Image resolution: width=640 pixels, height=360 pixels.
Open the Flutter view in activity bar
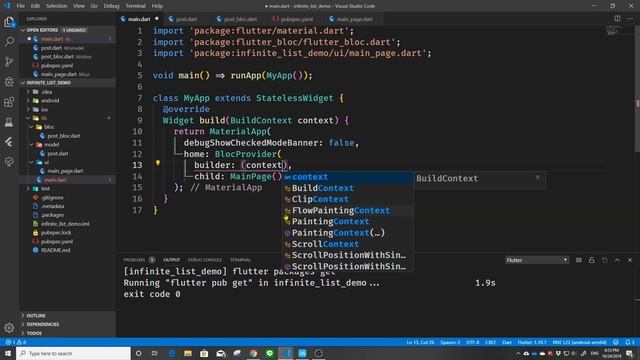pos(9,142)
